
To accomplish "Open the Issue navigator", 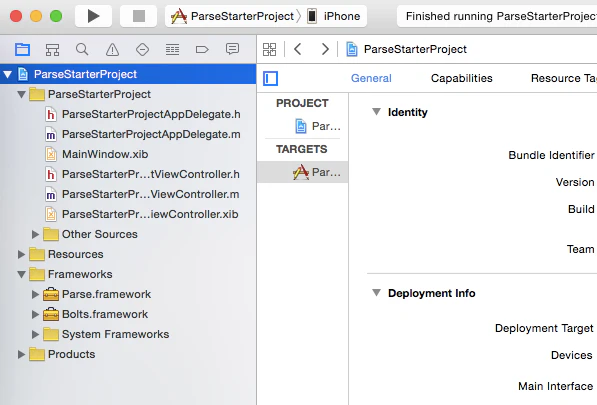I will (112, 49).
